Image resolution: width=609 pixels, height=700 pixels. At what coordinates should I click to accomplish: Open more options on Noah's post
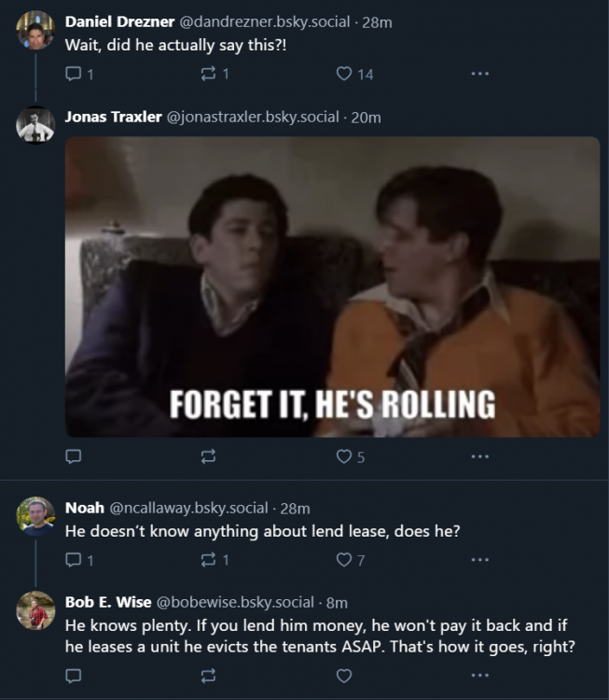tap(479, 560)
